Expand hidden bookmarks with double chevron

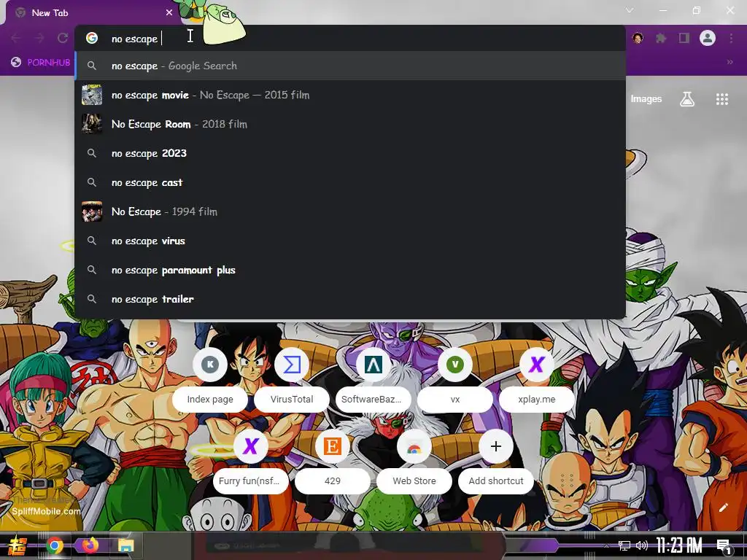tap(729, 62)
